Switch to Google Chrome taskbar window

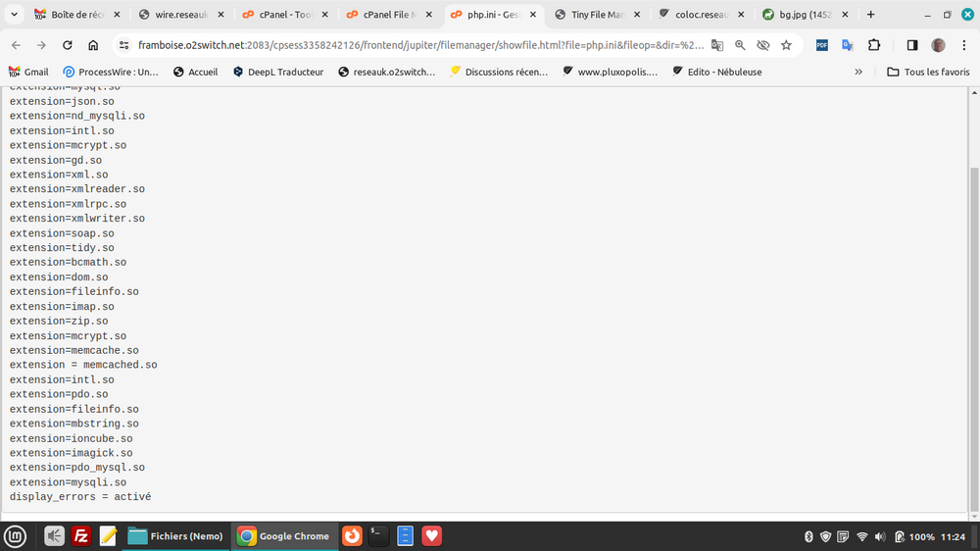[x=284, y=536]
